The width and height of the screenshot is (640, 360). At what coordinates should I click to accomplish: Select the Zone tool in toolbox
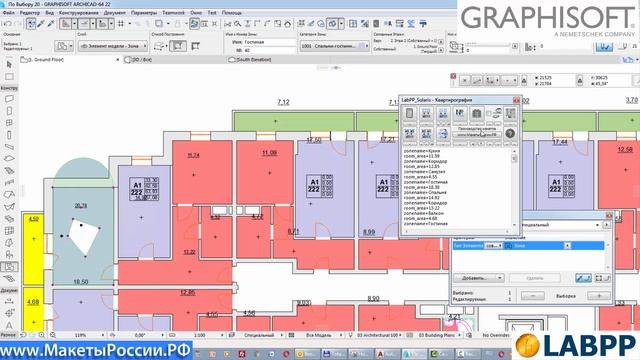(x=9, y=267)
